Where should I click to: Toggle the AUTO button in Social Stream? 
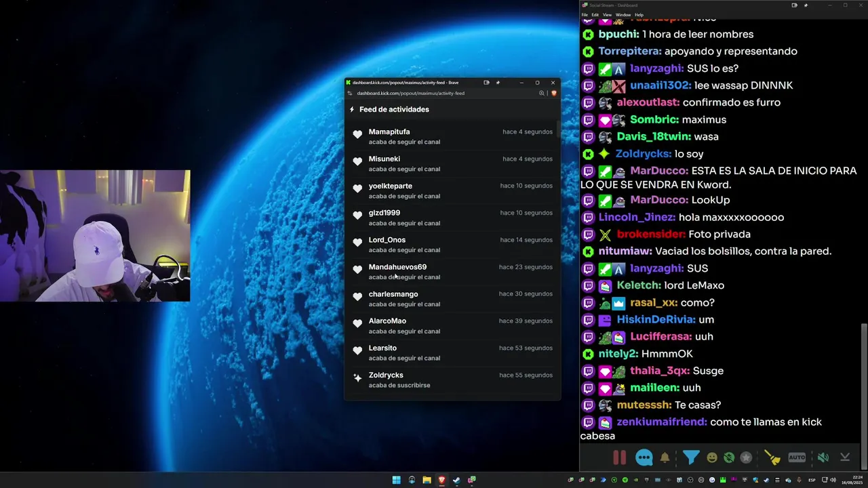pyautogui.click(x=797, y=457)
